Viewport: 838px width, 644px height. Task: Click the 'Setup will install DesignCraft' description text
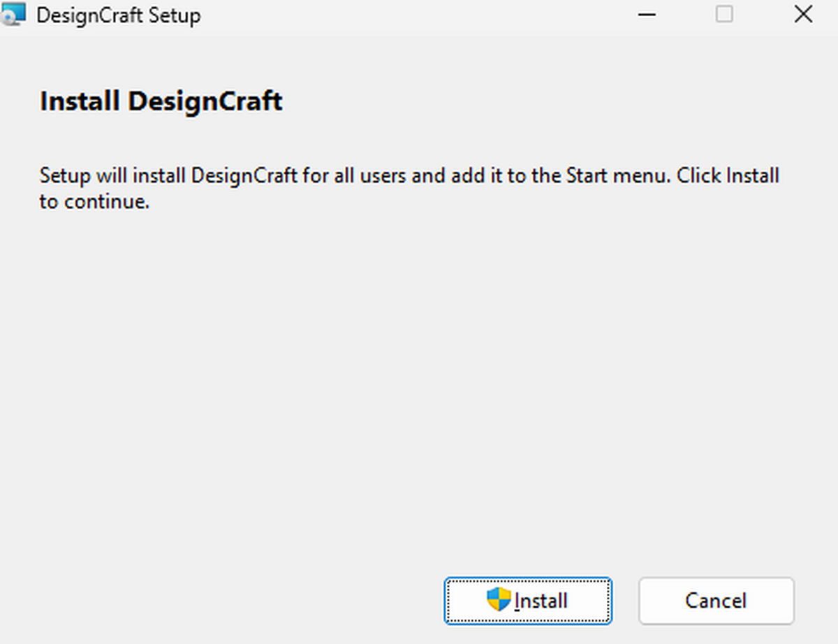[409, 188]
